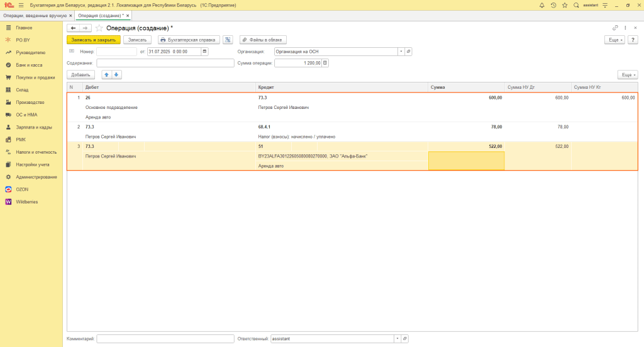This screenshot has height=347, width=644.
Task: Open global search magnifier
Action: click(576, 5)
